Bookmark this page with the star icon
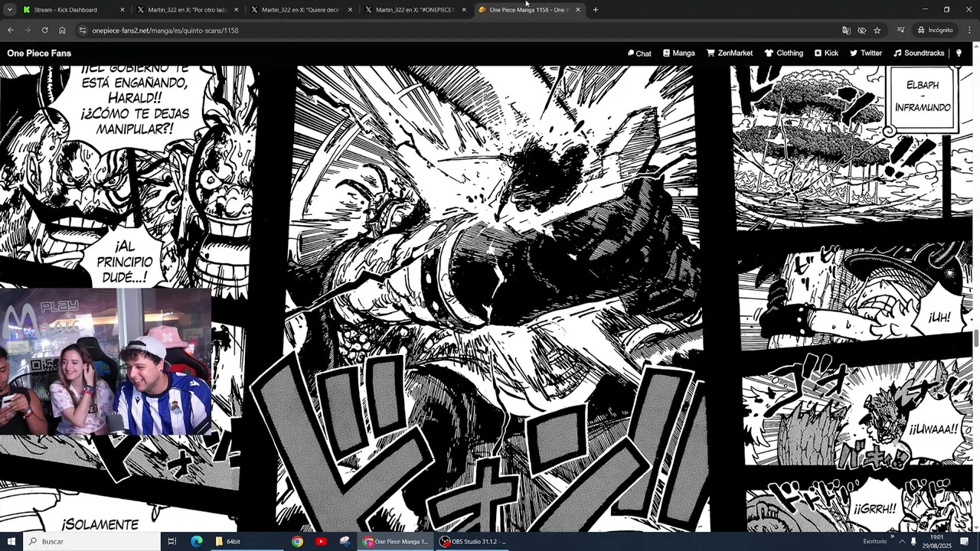Image resolution: width=980 pixels, height=551 pixels. click(x=877, y=31)
